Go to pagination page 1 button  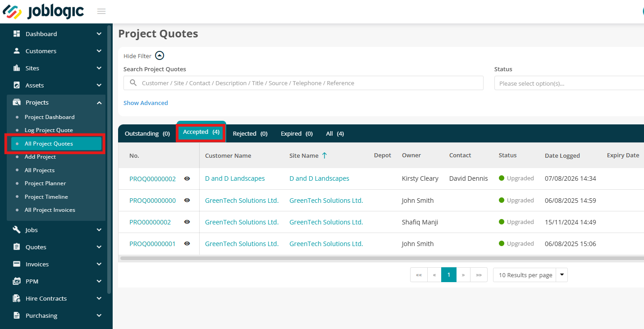coord(449,275)
